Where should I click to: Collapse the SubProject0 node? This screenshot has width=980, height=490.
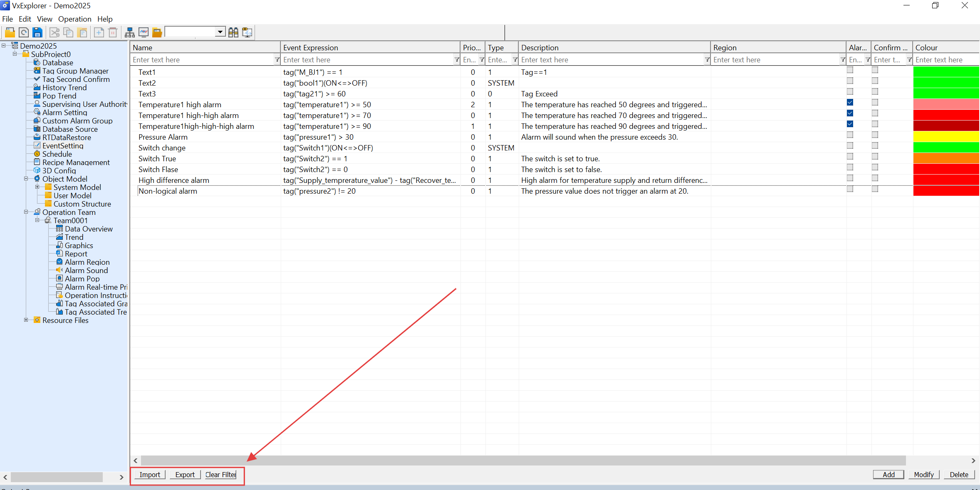click(x=15, y=54)
